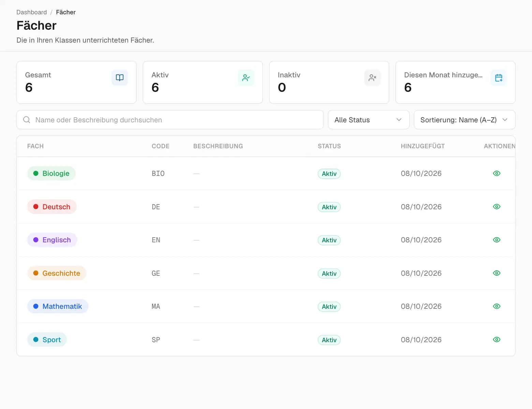The width and height of the screenshot is (532, 409).
Task: Select the Biologie subject name
Action: [x=56, y=173]
